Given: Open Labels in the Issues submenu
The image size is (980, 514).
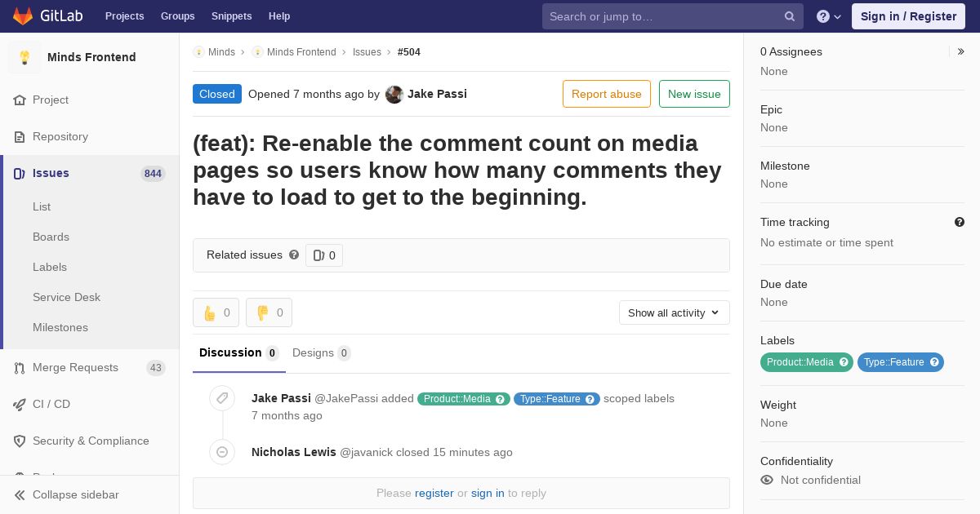Looking at the screenshot, I should click(x=50, y=267).
